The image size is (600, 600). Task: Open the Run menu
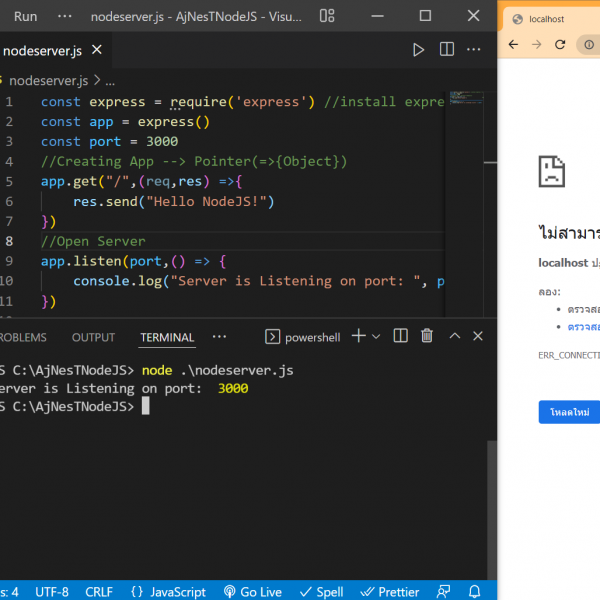(25, 16)
